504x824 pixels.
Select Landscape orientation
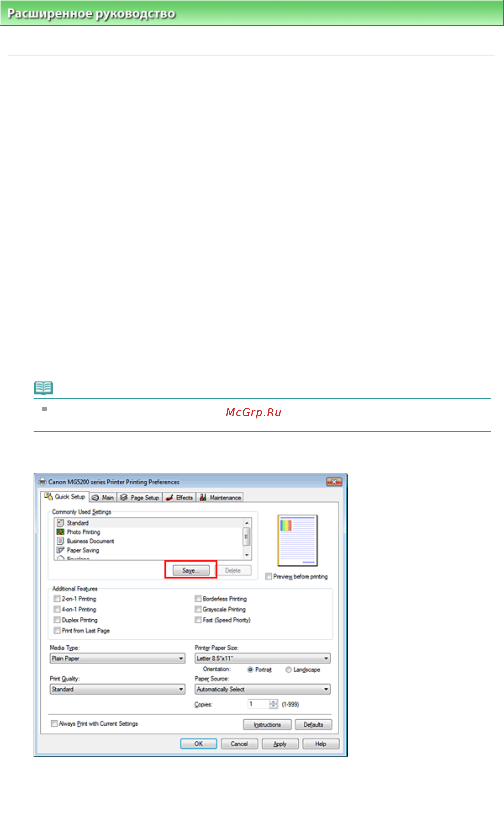click(x=289, y=670)
